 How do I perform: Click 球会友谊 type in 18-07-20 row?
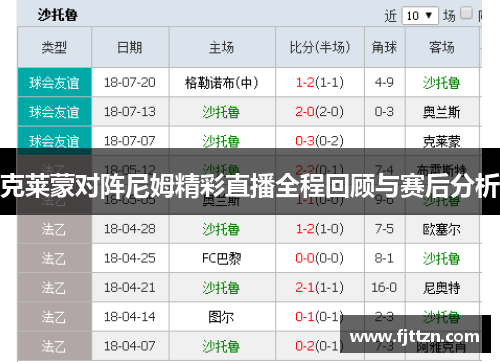(54, 82)
